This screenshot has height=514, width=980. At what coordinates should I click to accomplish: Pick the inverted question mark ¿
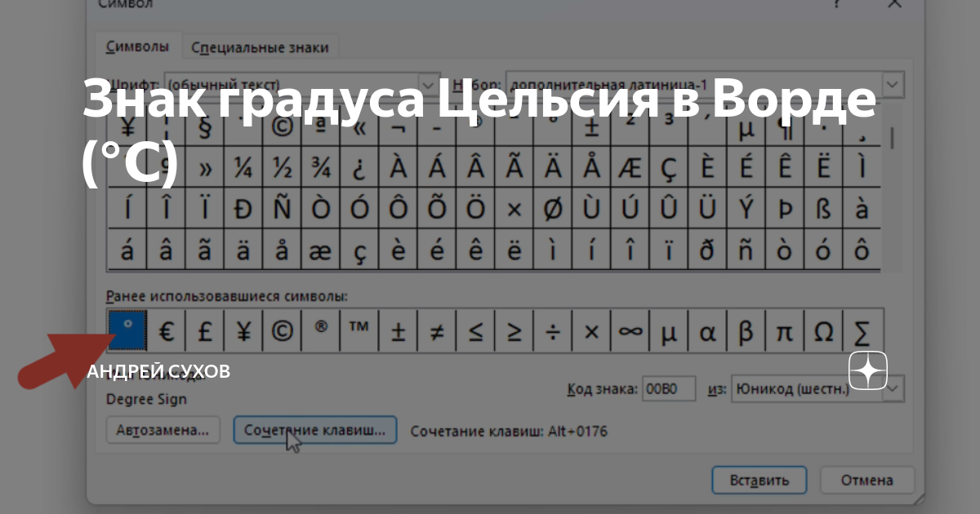point(359,167)
